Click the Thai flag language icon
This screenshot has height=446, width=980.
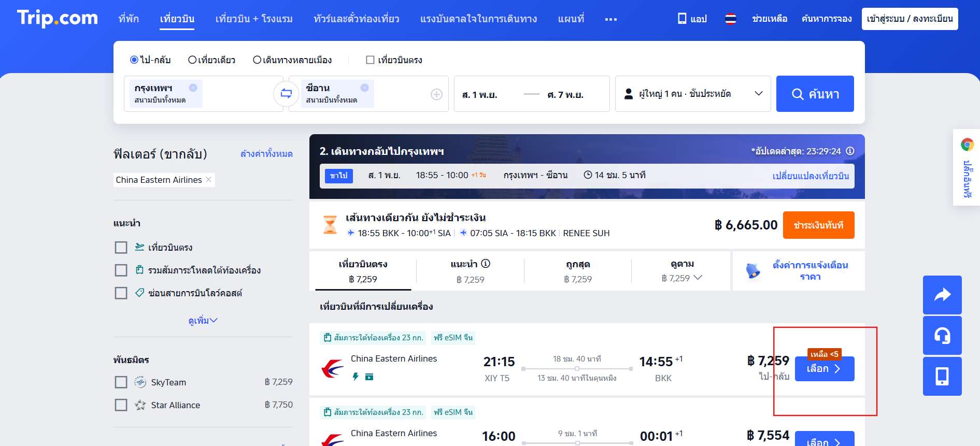pos(730,19)
